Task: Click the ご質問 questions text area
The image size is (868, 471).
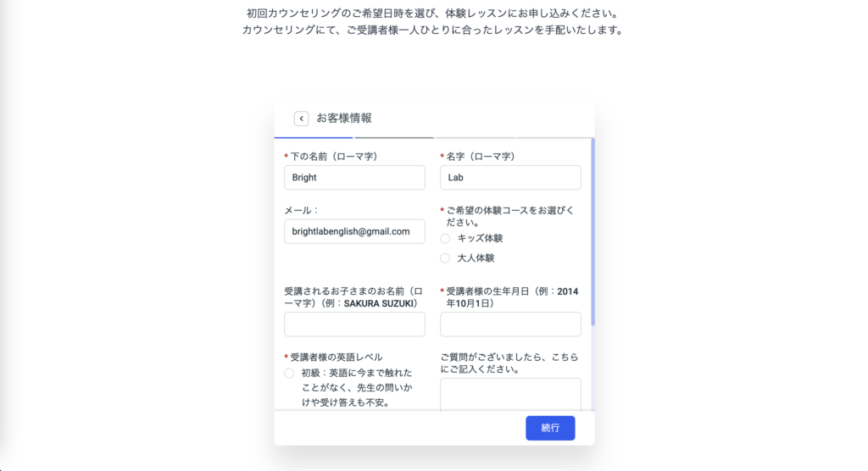Action: click(x=510, y=395)
